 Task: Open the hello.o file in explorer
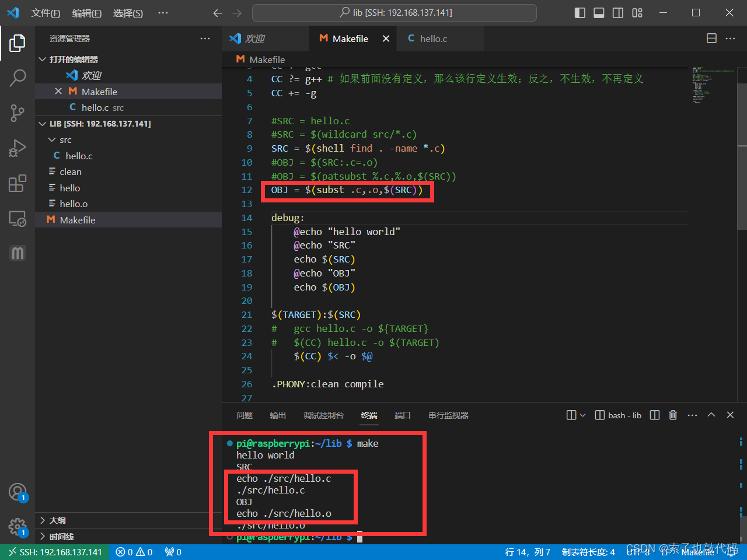128,204
